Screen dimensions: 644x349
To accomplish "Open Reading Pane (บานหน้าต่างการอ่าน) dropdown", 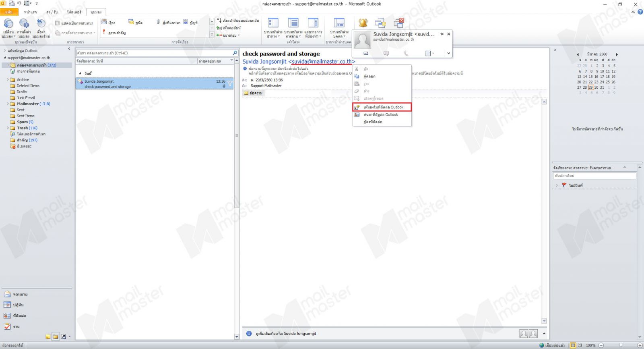I will pos(293,28).
